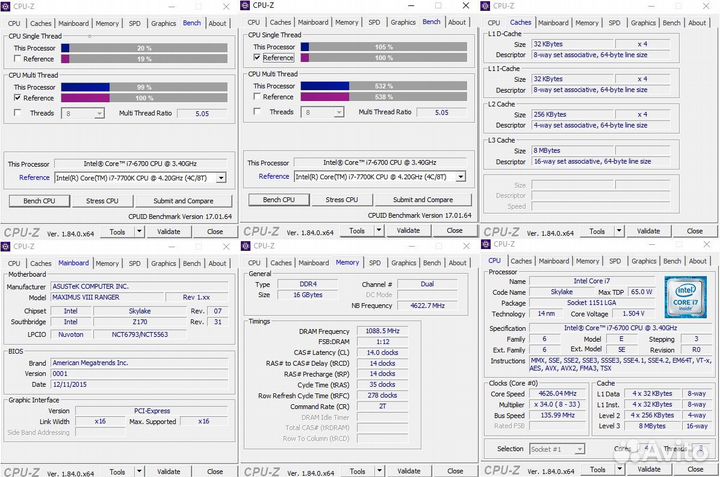
Task: Uncheck multi-thread Reference in the 99% Bench window
Action: coord(17,98)
